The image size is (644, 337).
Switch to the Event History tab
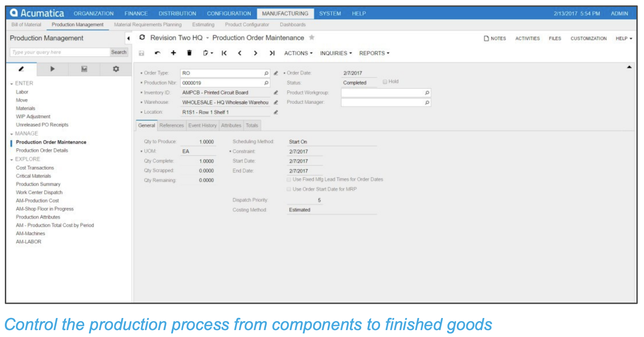[202, 125]
